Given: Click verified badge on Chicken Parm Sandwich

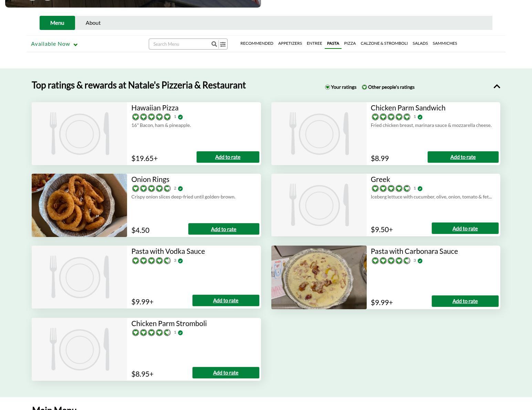Looking at the screenshot, I should point(420,117).
